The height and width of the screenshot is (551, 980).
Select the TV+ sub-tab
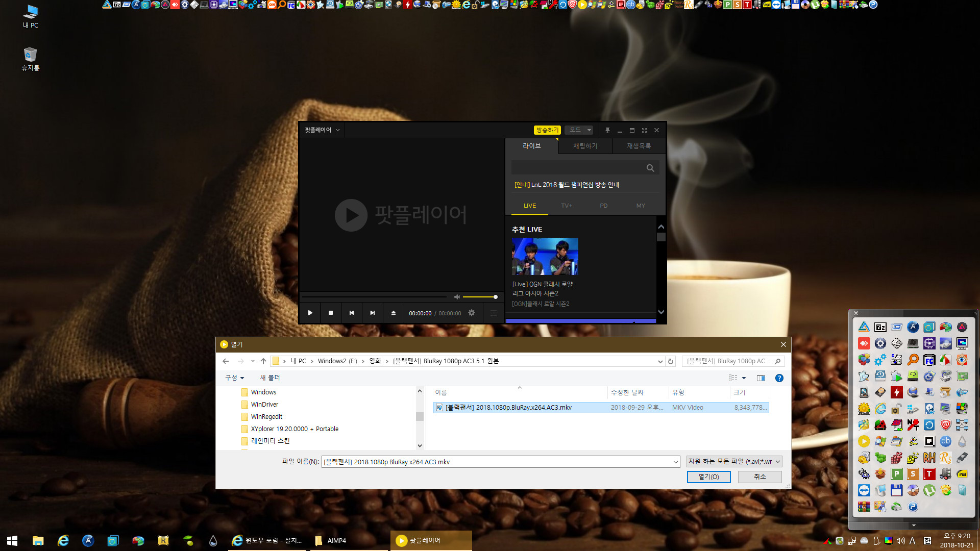click(x=567, y=206)
